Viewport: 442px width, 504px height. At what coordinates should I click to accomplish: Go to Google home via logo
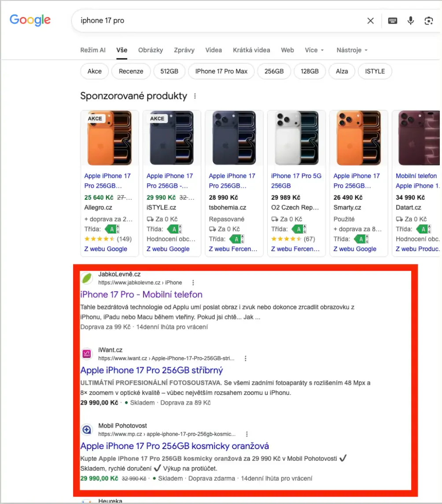[x=30, y=20]
